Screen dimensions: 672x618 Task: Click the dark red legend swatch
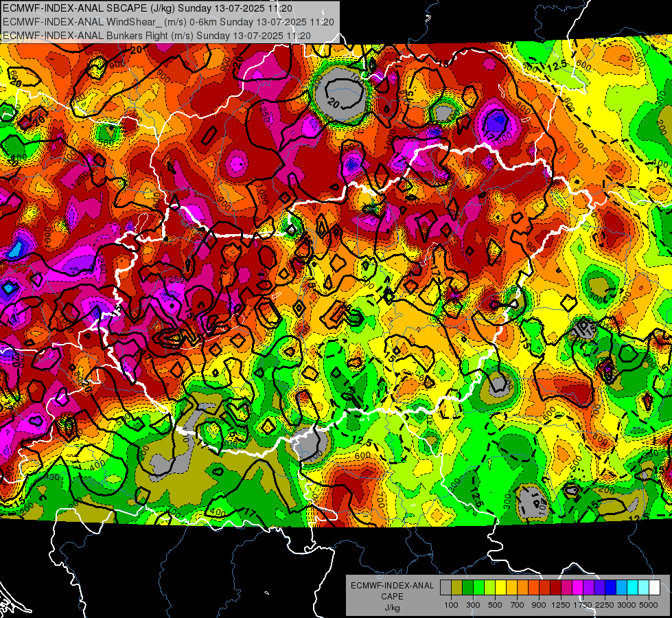555,588
